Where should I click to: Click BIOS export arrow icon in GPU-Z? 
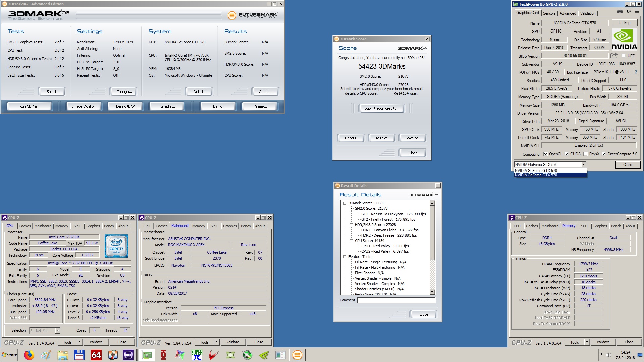tap(614, 56)
